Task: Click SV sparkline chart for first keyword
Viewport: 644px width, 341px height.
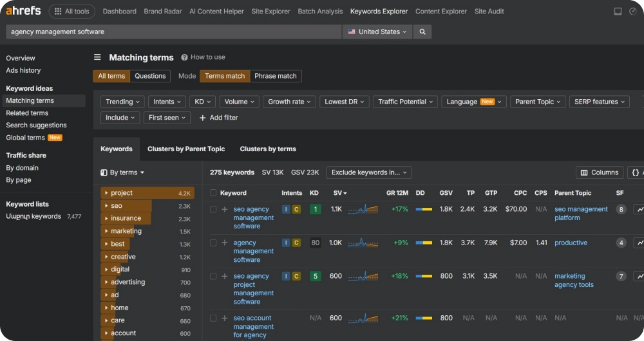Action: click(x=363, y=209)
